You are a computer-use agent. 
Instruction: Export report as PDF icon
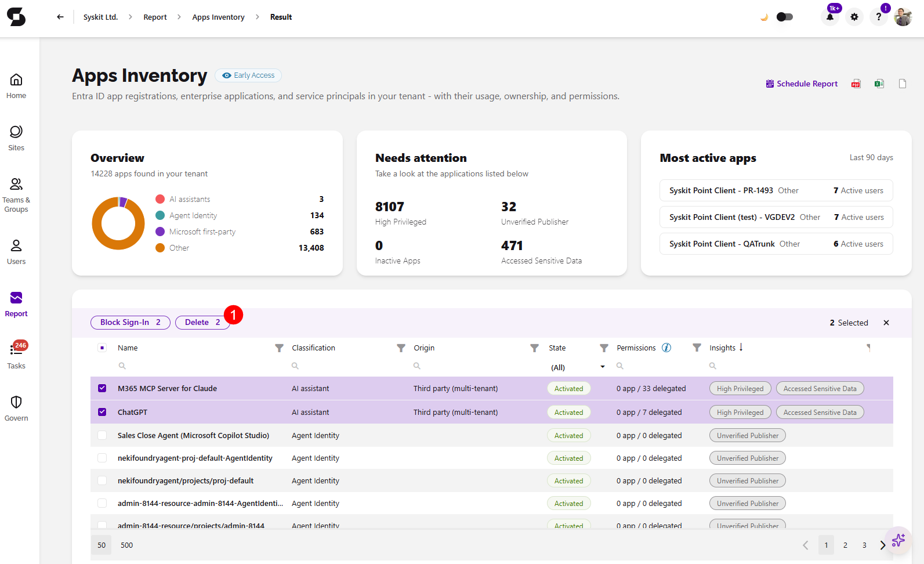[856, 84]
